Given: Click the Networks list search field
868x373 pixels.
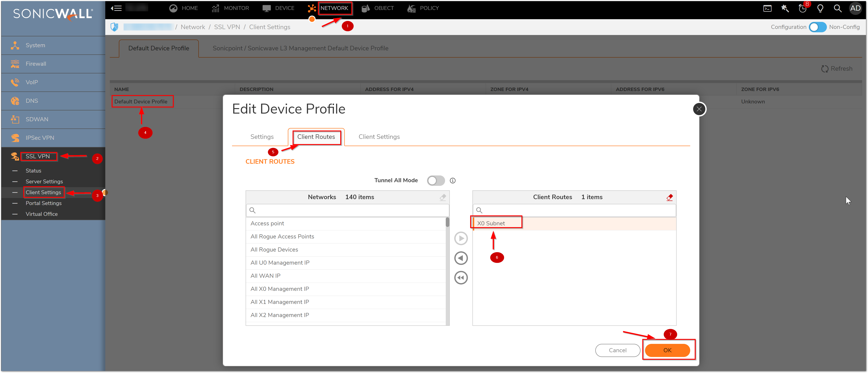Looking at the screenshot, I should [x=350, y=210].
